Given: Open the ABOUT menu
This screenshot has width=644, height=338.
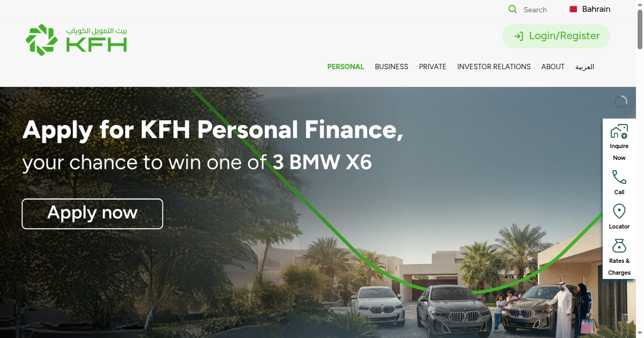Looking at the screenshot, I should [553, 67].
